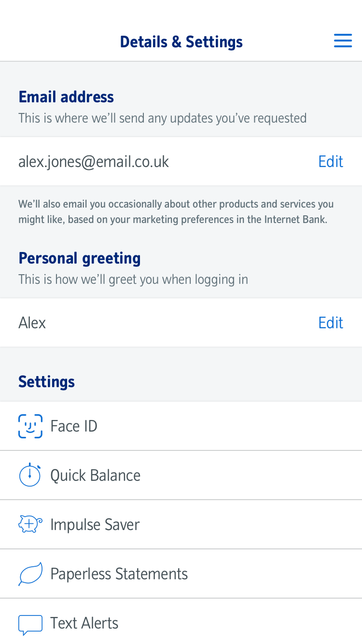Open Quick Balance settings row
Image resolution: width=362 pixels, height=644 pixels.
click(193, 476)
